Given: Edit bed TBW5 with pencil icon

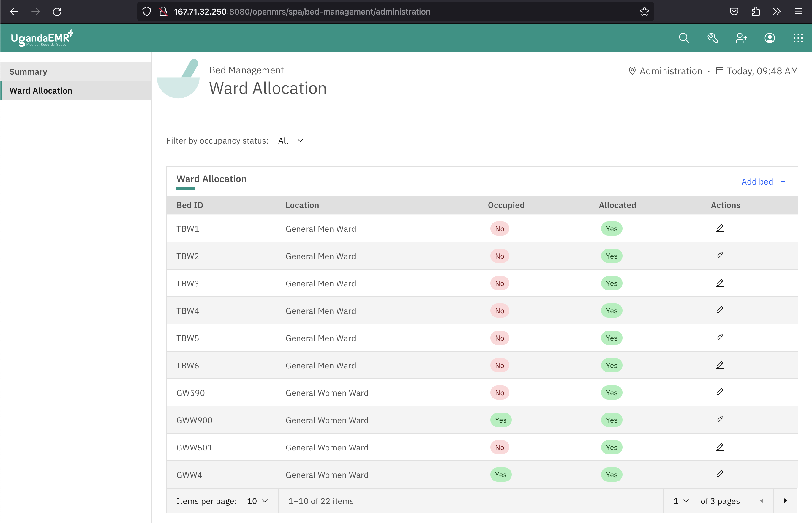Looking at the screenshot, I should (x=720, y=338).
